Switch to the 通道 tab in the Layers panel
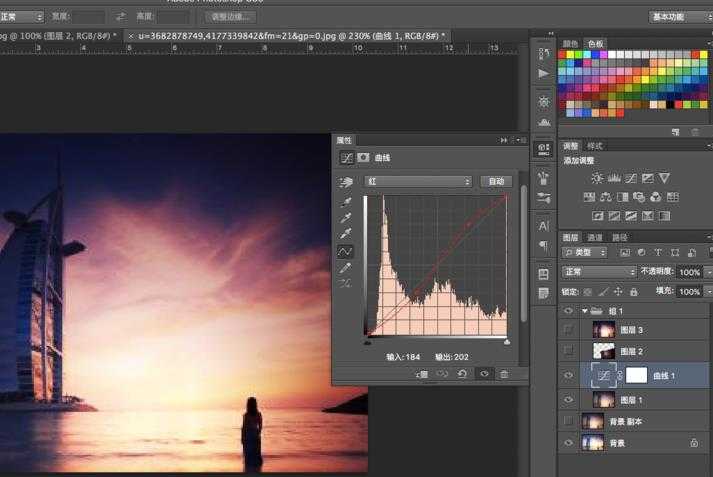Image resolution: width=713 pixels, height=477 pixels. pos(595,237)
